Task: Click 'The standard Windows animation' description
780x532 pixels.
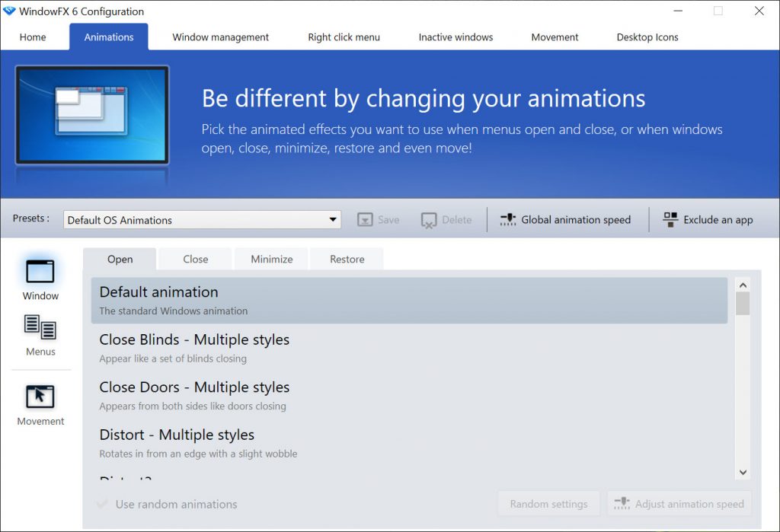Action: point(173,311)
